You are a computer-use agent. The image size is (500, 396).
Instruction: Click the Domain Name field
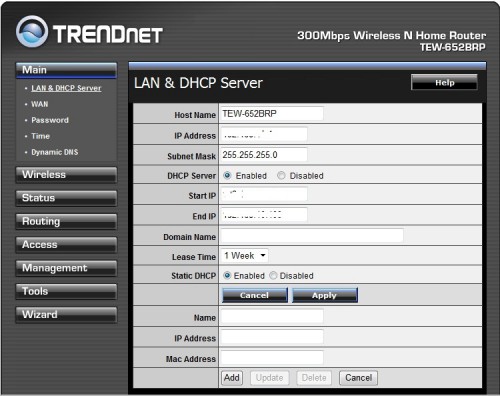coord(312,235)
